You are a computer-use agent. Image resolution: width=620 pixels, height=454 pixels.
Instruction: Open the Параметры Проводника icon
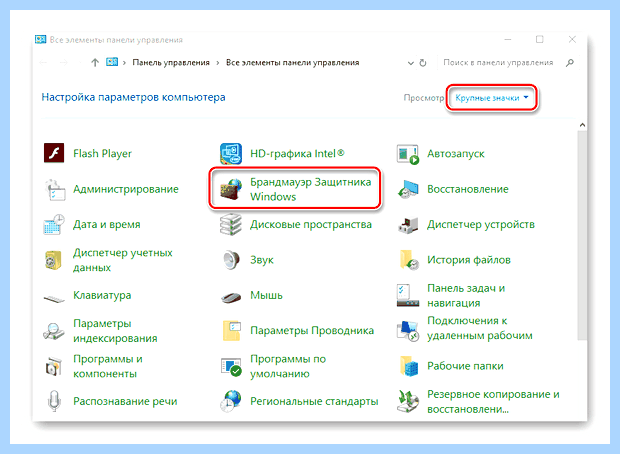pyautogui.click(x=231, y=331)
